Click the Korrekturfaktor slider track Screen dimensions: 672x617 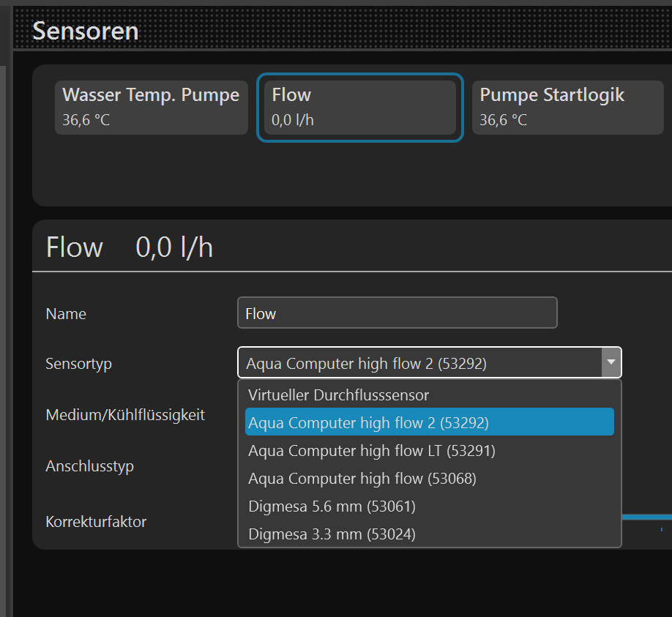pyautogui.click(x=646, y=517)
